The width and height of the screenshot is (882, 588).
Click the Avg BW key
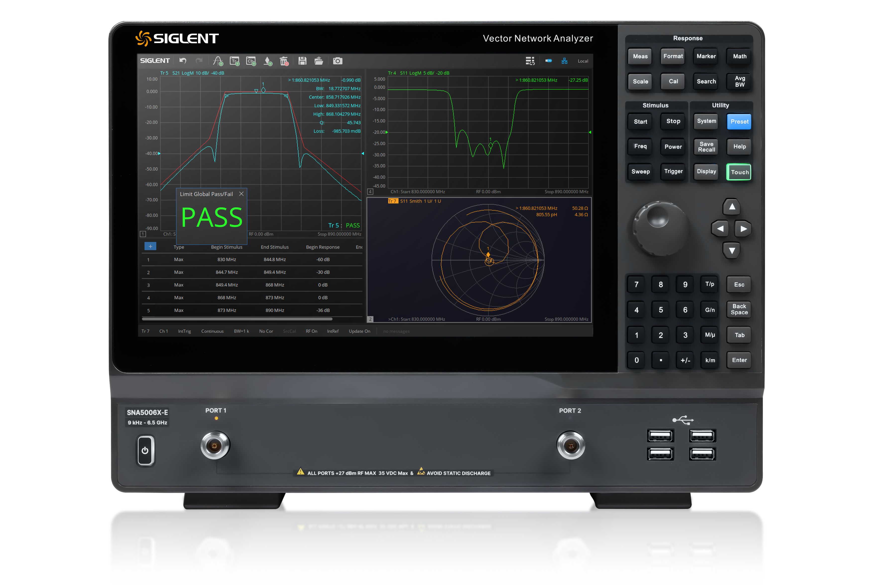[739, 81]
